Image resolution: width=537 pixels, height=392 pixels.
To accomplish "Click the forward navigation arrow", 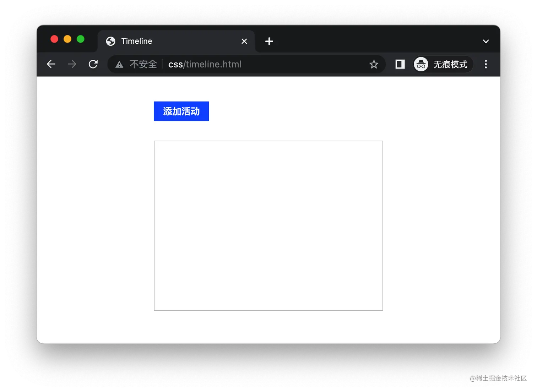I will (x=72, y=64).
